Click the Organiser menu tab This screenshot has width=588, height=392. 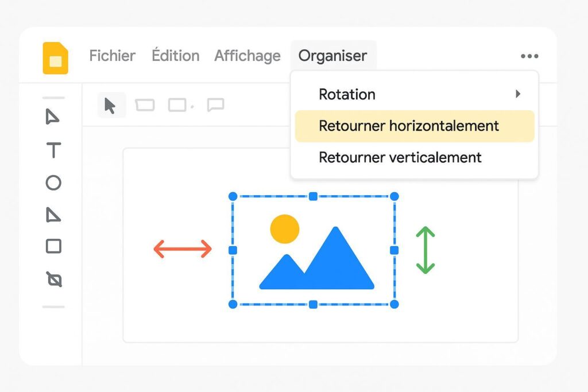click(x=332, y=56)
